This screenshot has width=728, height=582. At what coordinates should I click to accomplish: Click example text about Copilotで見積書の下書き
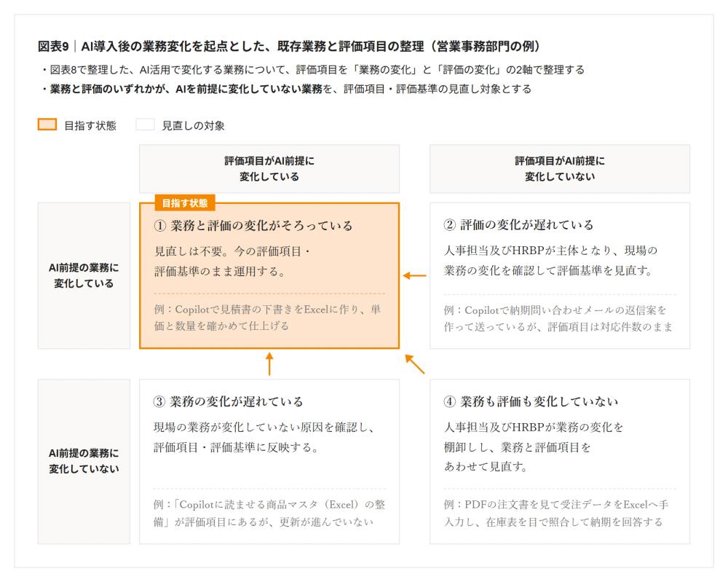pyautogui.click(x=268, y=318)
